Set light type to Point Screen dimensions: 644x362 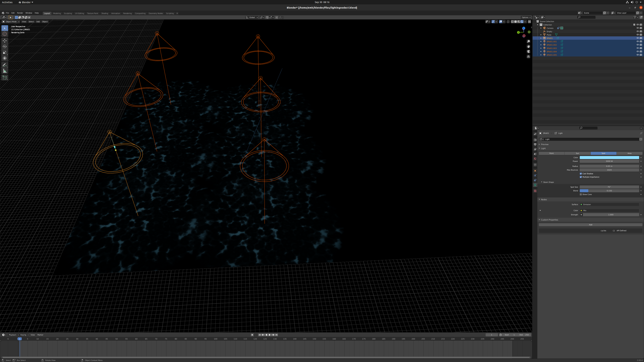pyautogui.click(x=551, y=153)
